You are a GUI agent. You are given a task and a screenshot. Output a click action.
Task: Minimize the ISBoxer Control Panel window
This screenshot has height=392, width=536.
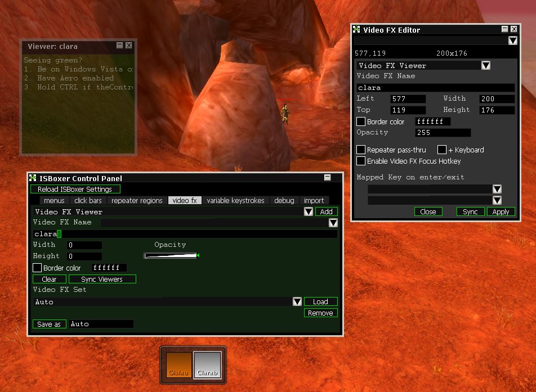[x=328, y=177]
